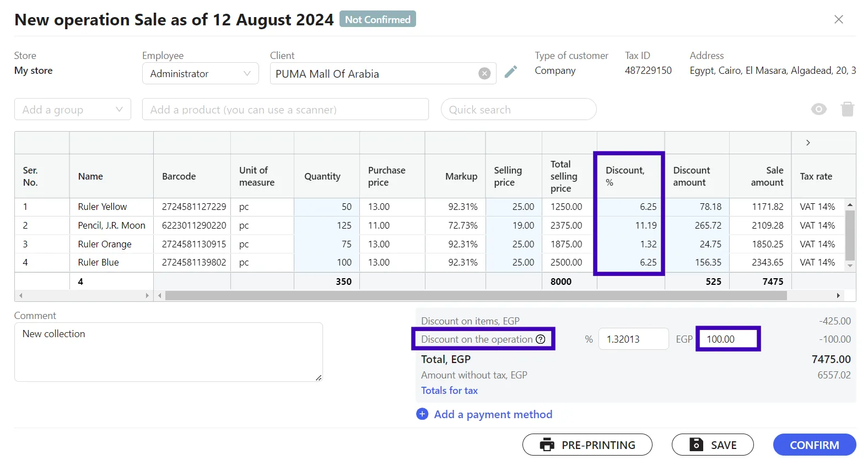Screen dimensions: 868x460
Task: Click the table horizontal scrollbar thumb
Action: tap(476, 296)
